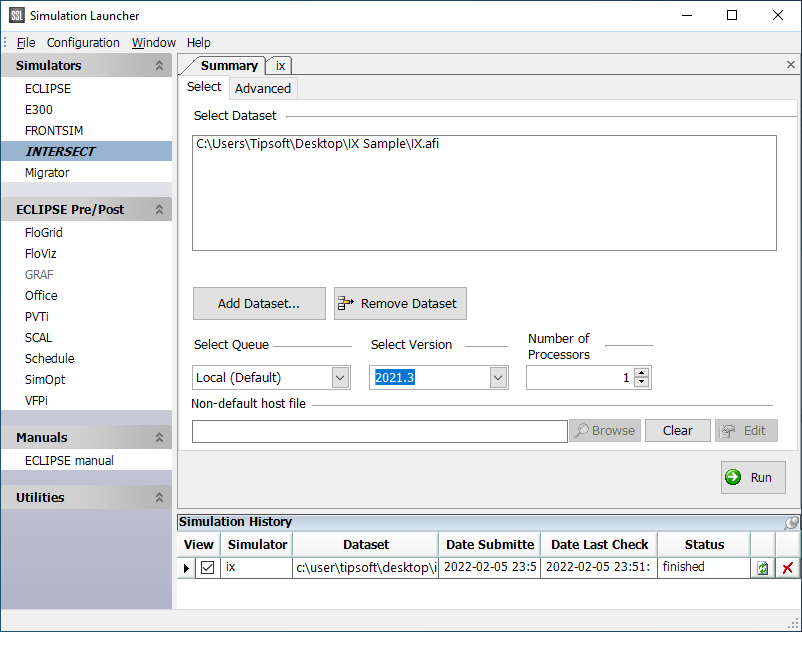Sort history by Date Last Check column
The height and width of the screenshot is (662, 802).
[x=599, y=544]
